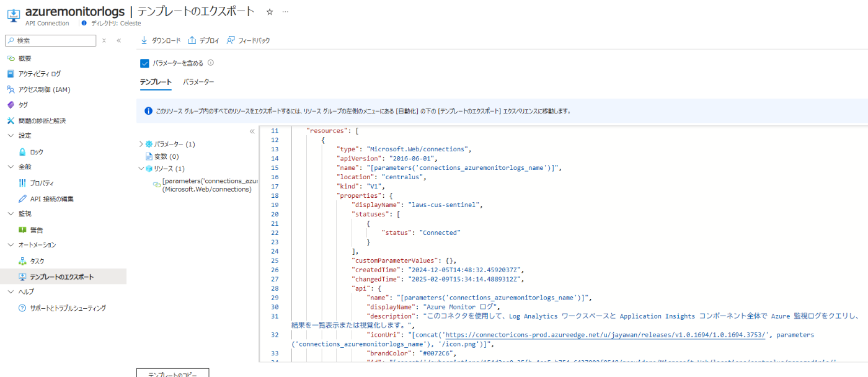Click the アクティビティ ログ icon
868x377 pixels.
point(11,74)
